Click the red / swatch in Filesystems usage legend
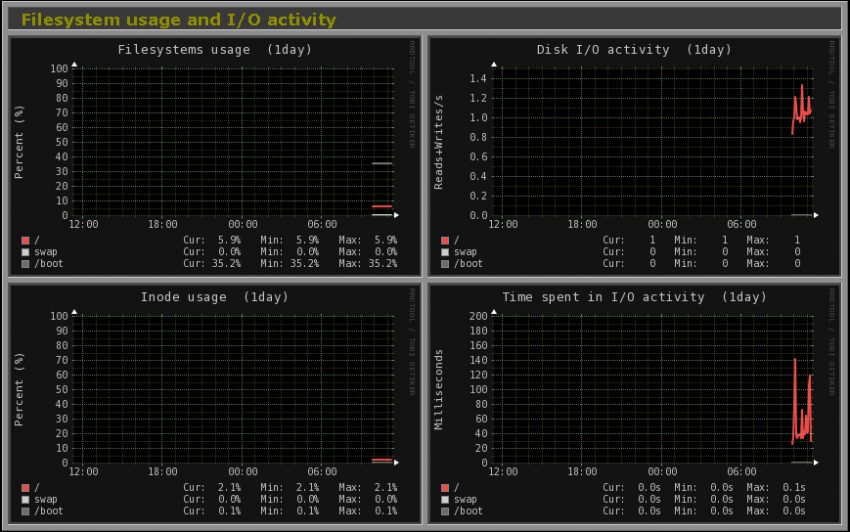Screen dimensions: 850x532 (25, 240)
